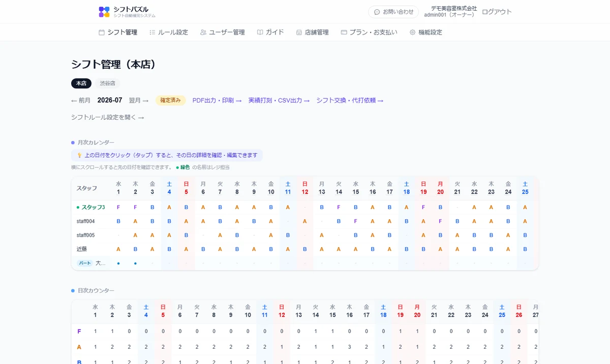The width and height of the screenshot is (610, 364).
Task: Select the 本店 store tab
Action: tap(81, 83)
